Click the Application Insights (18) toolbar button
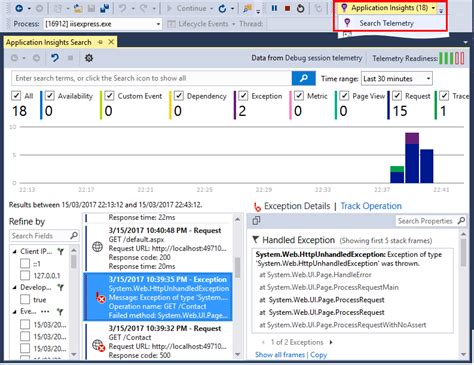This screenshot has height=365, width=474. click(x=386, y=8)
